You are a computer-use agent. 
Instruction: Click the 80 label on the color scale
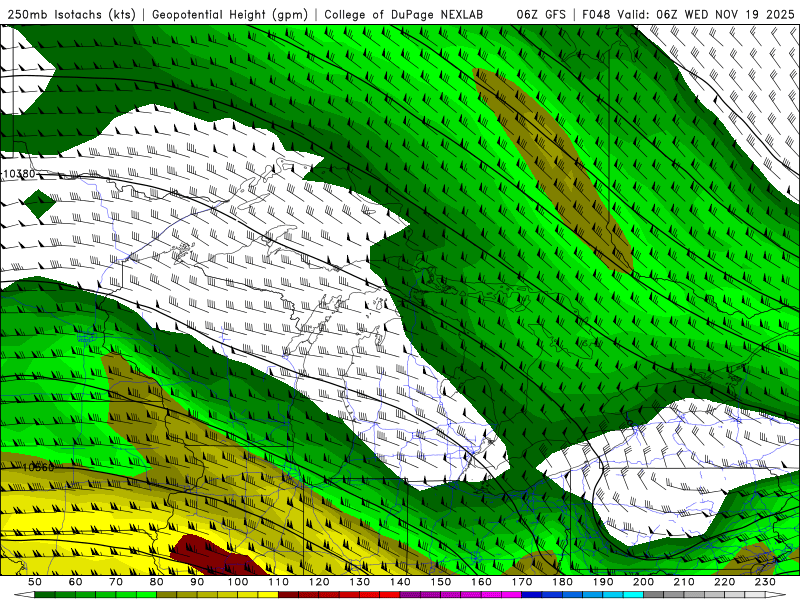tap(157, 582)
